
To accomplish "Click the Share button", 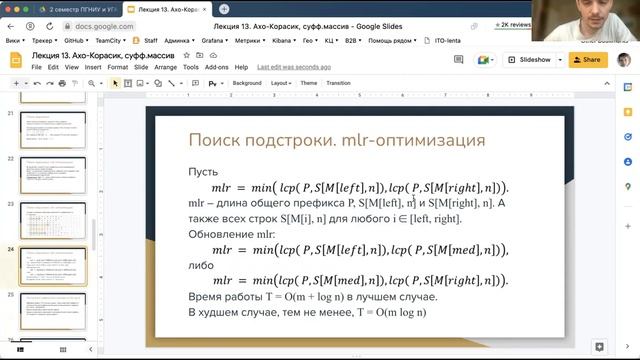I will click(x=588, y=60).
